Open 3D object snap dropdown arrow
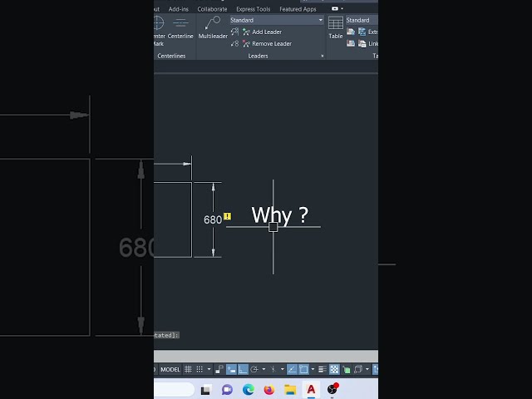 click(367, 369)
